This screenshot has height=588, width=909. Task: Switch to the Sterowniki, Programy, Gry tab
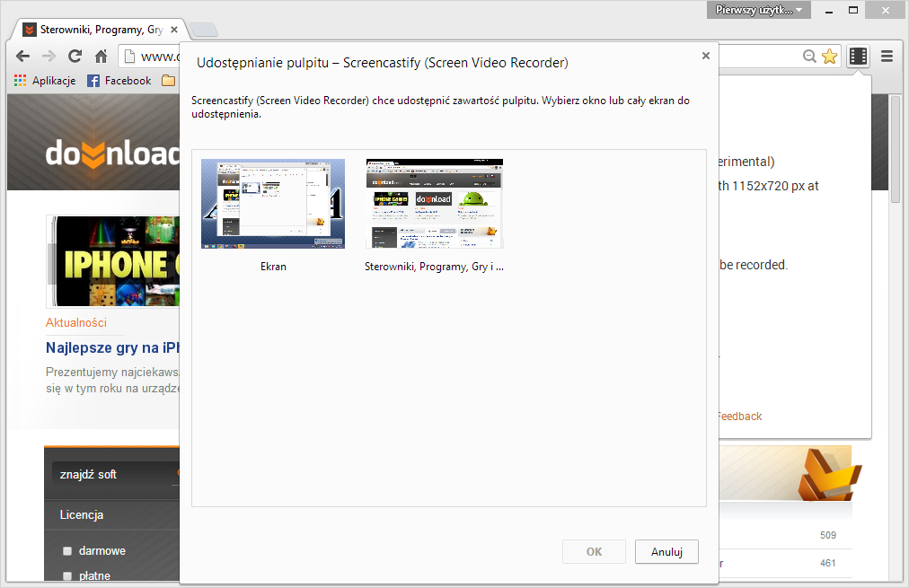(101, 30)
